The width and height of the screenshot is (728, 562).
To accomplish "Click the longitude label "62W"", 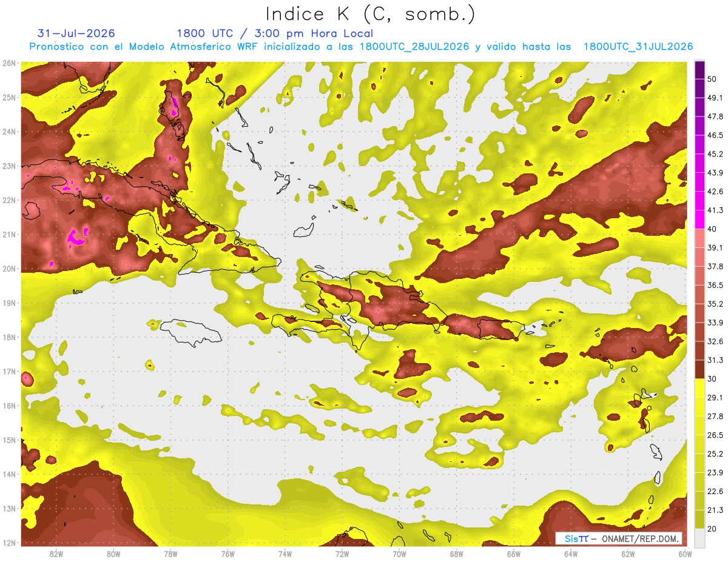I will coord(628,554).
